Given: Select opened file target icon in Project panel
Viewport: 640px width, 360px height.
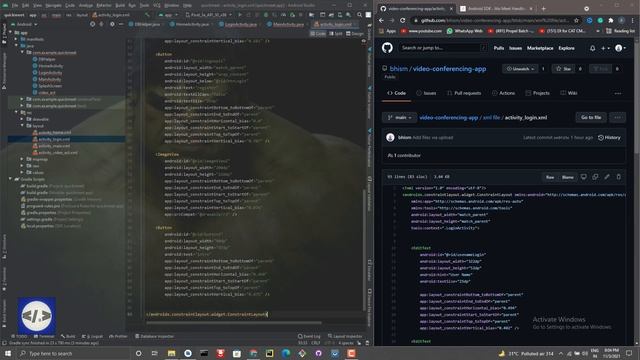Looking at the screenshot, I should 93,24.
